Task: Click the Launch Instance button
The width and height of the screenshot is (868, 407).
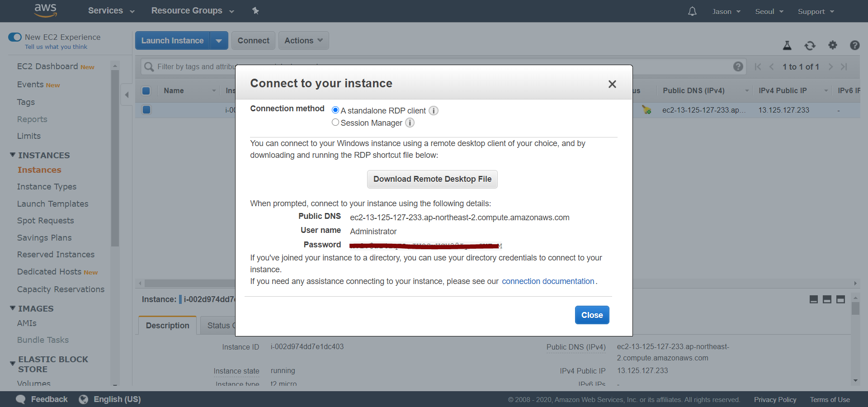Action: (172, 41)
